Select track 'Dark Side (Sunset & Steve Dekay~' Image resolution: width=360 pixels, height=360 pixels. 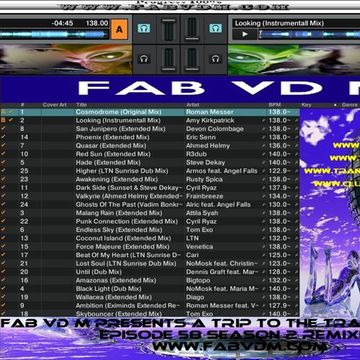pyautogui.click(x=129, y=188)
